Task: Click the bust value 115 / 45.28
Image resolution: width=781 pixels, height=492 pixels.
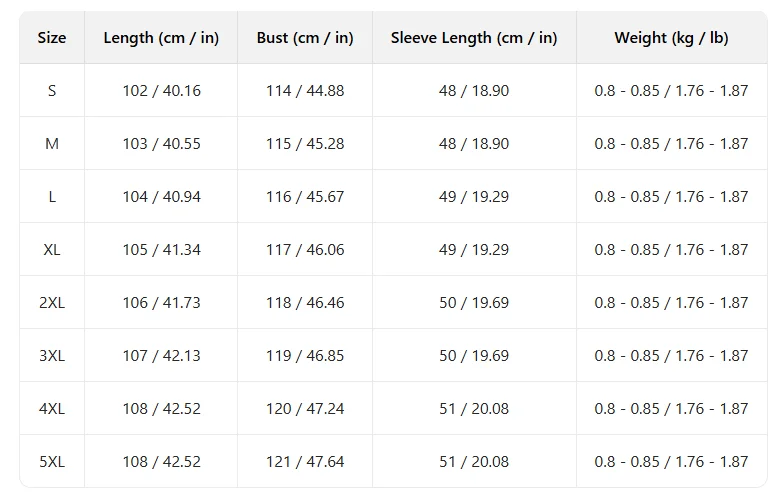Action: tap(305, 143)
